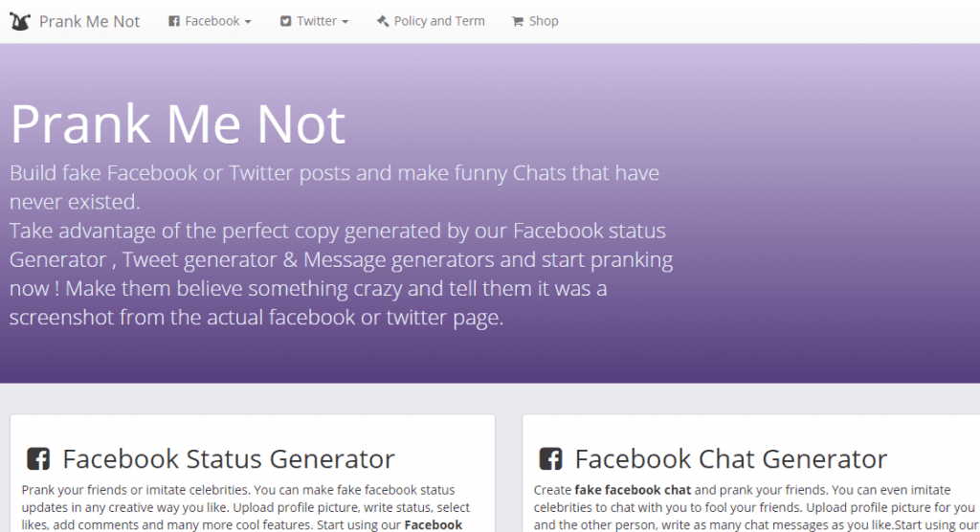Click Facebook icon beside Status Generator heading
This screenshot has height=532, width=980.
(x=38, y=459)
